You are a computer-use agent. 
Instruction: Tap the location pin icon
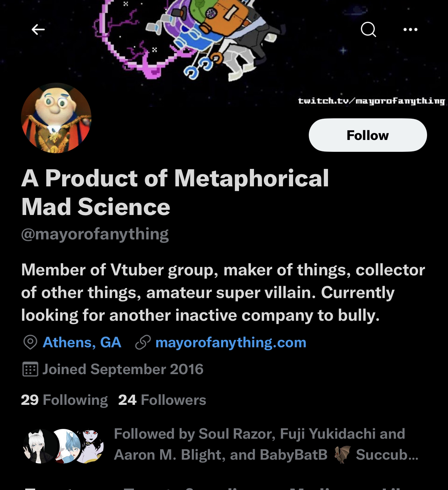coord(30,342)
